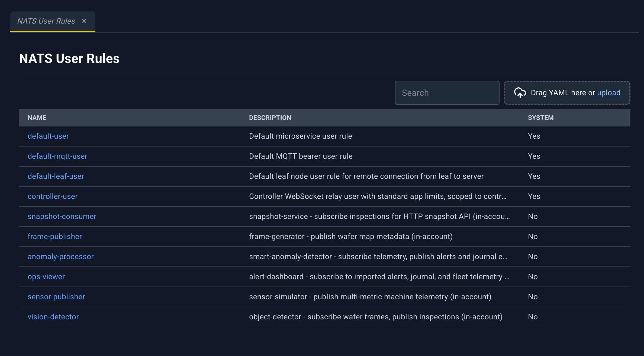Click the upload link for YAML
Viewport: 644px width, 356px height.
click(x=609, y=93)
